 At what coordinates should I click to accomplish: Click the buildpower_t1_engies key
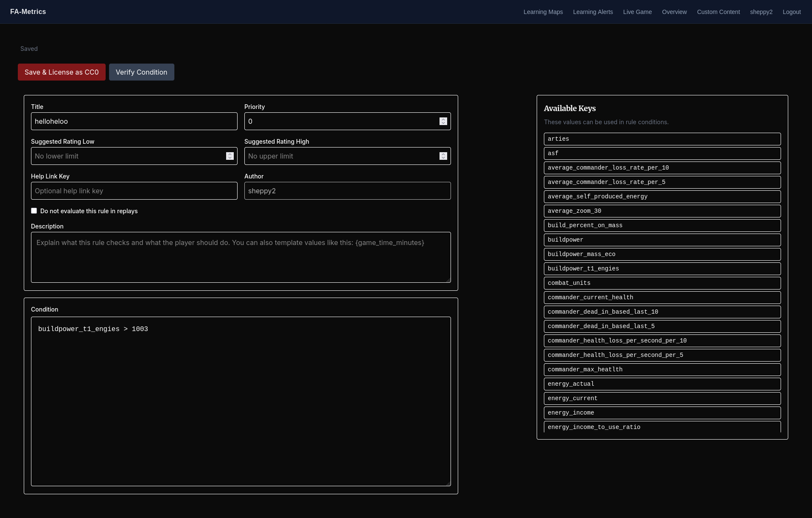[x=662, y=269]
